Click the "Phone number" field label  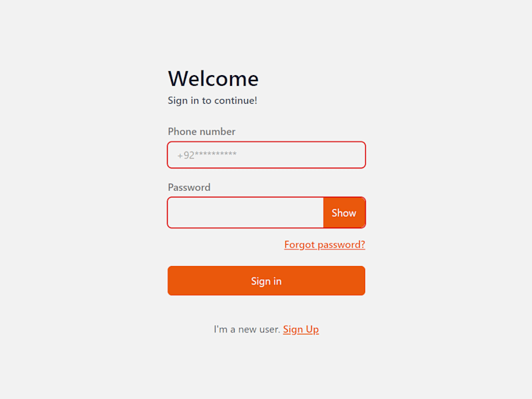(201, 132)
